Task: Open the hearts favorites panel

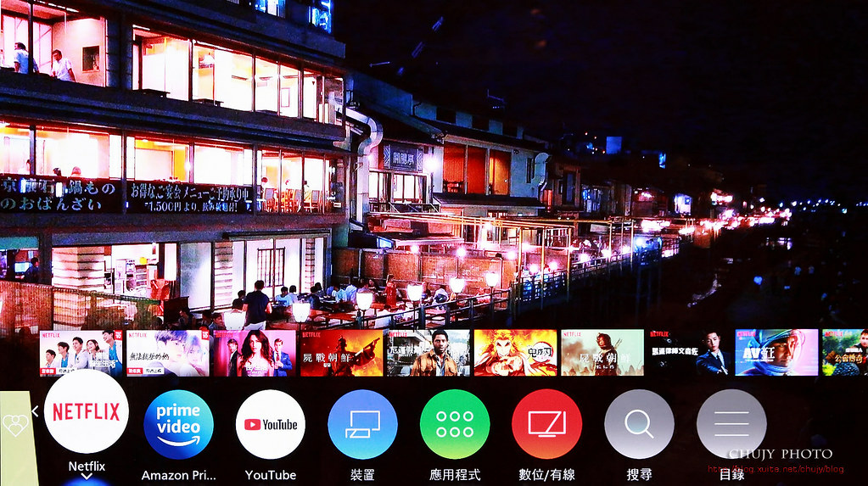Action: [x=15, y=425]
